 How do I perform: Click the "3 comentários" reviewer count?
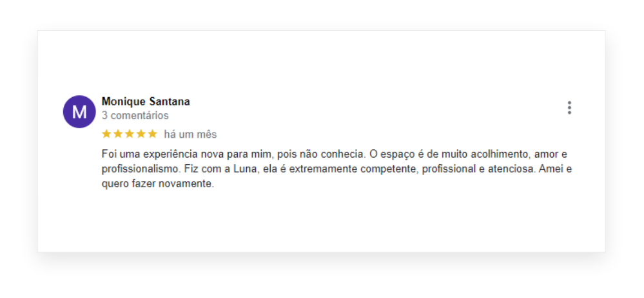coord(135,116)
